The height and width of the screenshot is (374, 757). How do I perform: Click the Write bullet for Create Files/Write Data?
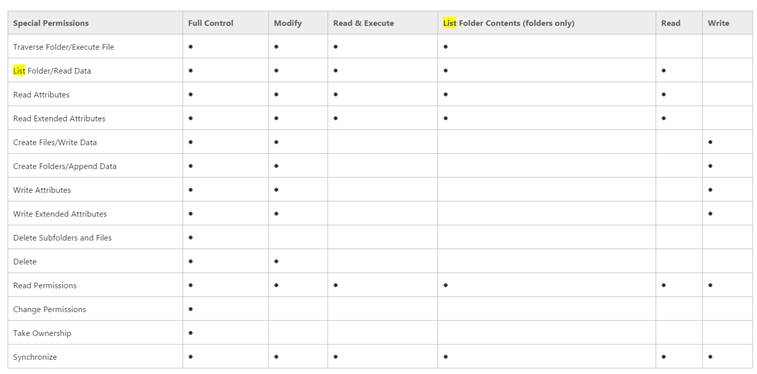point(710,142)
